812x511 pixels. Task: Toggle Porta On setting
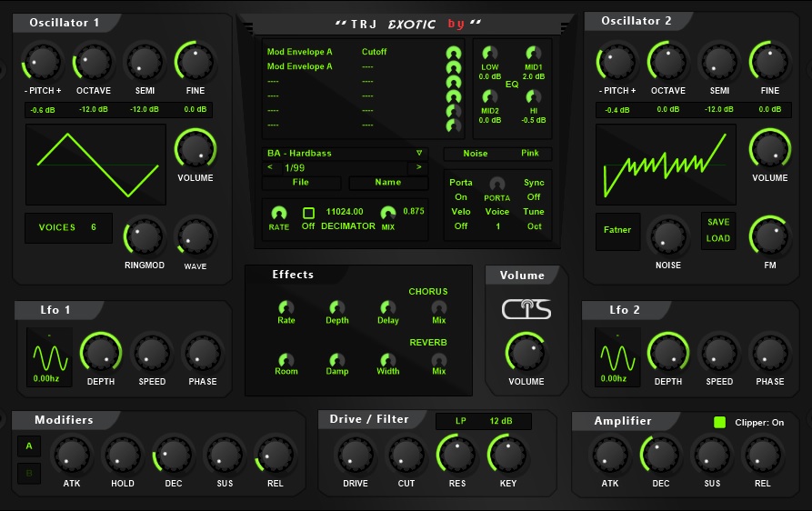(461, 197)
